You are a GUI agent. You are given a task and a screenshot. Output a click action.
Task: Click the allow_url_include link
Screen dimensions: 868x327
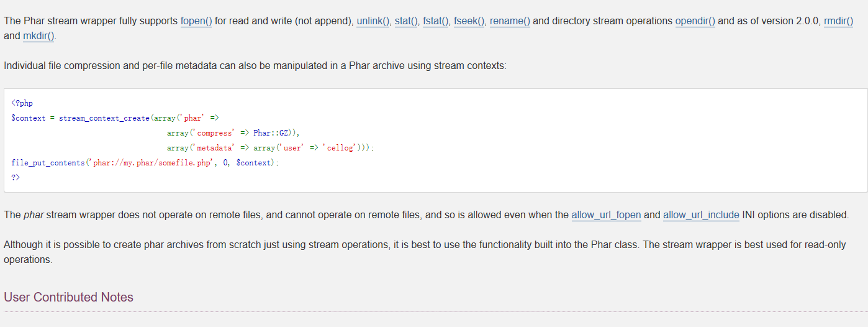[x=701, y=215]
